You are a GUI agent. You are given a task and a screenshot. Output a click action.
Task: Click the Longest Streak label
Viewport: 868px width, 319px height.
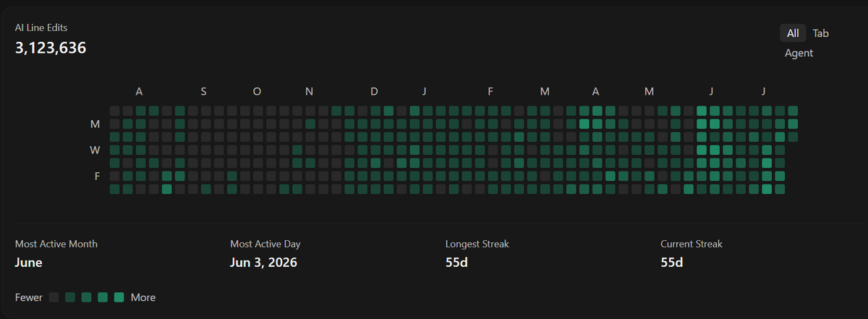click(477, 244)
